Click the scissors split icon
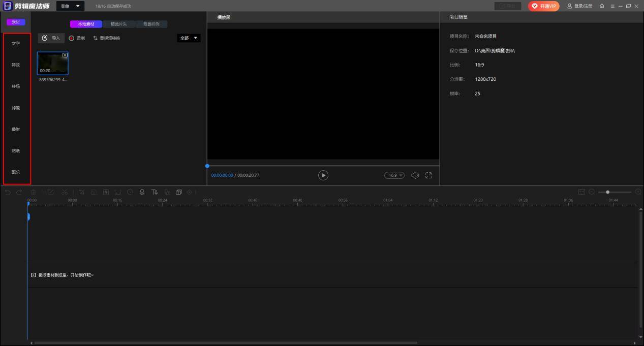644x346 pixels. pos(65,192)
